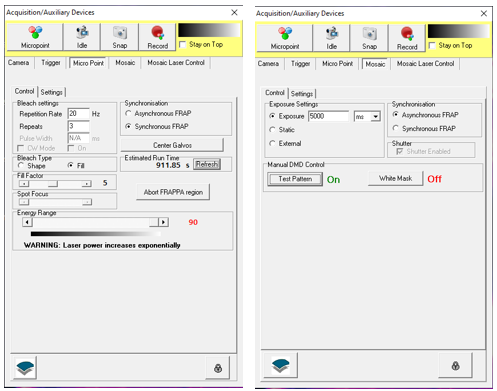Image resolution: width=497 pixels, height=391 pixels.
Task: Select the Asynchronous FRAP radio button in the Micro Point panel
Action: tap(128, 113)
